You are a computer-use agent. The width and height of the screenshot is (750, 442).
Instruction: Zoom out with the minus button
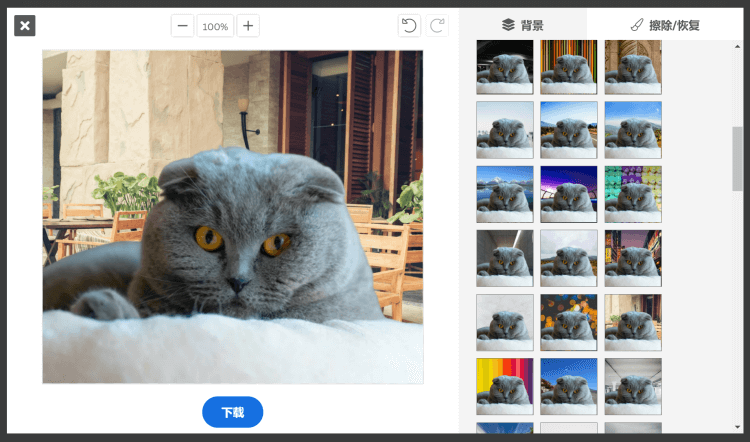click(182, 26)
